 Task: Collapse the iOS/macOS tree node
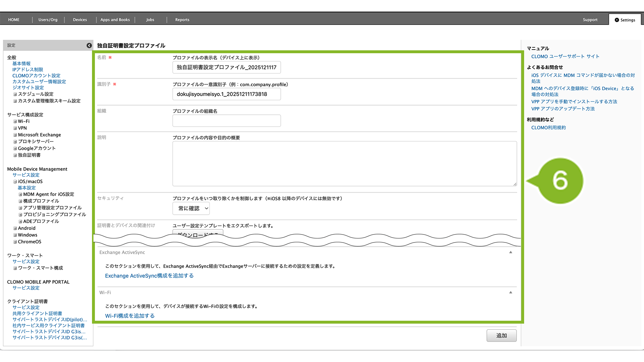[15, 182]
